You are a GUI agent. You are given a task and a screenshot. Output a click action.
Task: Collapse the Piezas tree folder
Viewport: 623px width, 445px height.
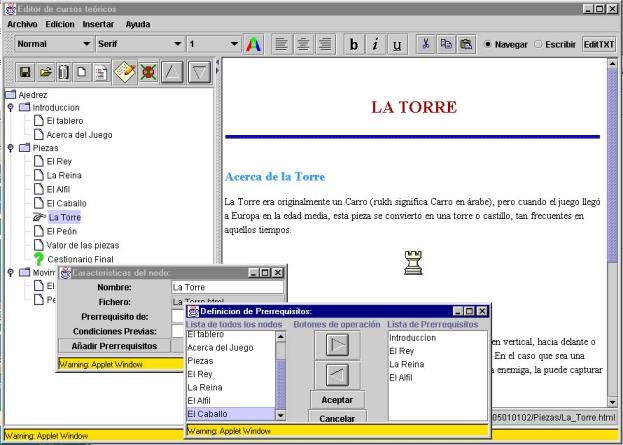pos(10,147)
